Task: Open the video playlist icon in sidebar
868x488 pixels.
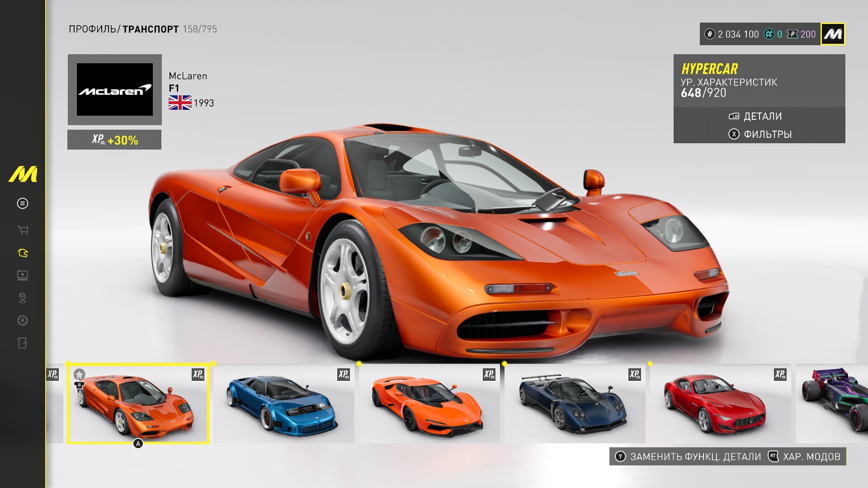Action: point(23,275)
